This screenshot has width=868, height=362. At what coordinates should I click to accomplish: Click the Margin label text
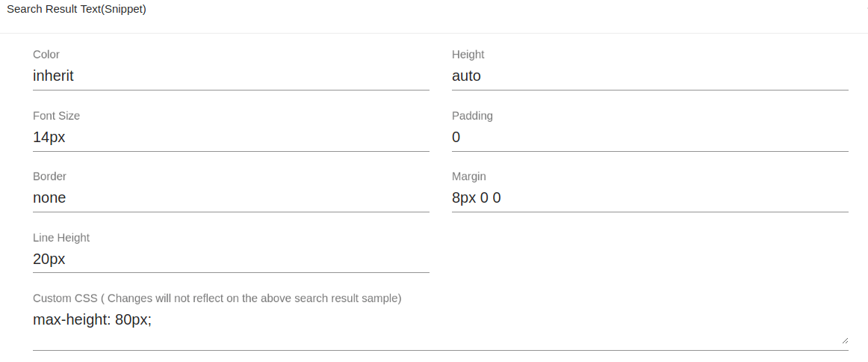469,177
